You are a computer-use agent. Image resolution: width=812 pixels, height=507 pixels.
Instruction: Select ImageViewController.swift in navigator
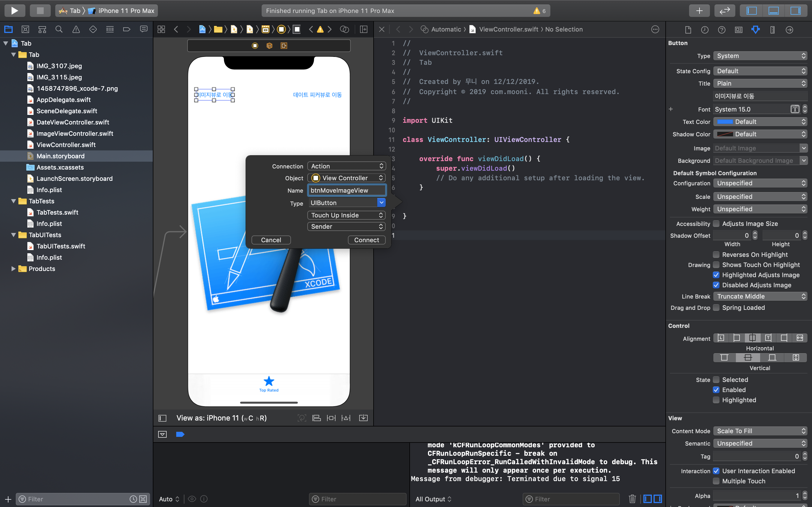[74, 134]
